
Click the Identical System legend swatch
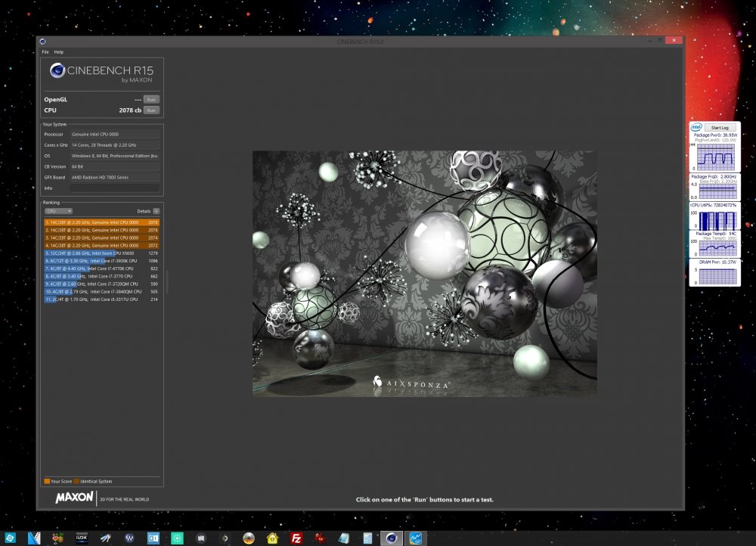tap(76, 481)
